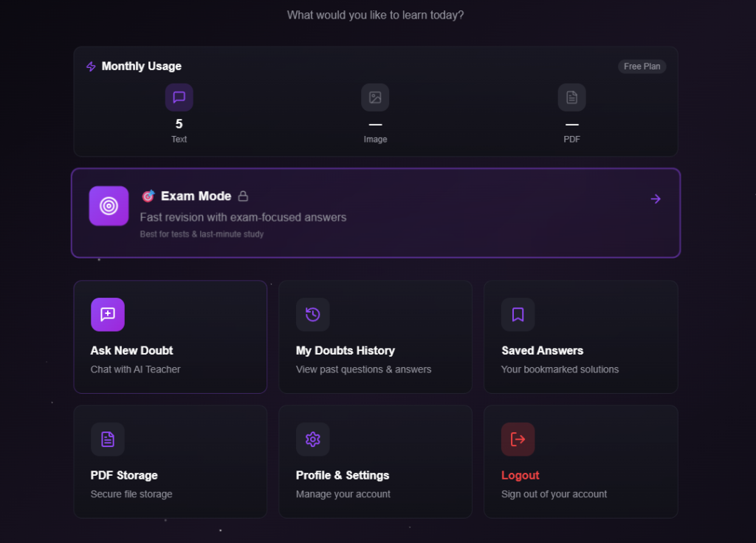Open My Doubts History
The image size is (756, 543).
coord(375,337)
